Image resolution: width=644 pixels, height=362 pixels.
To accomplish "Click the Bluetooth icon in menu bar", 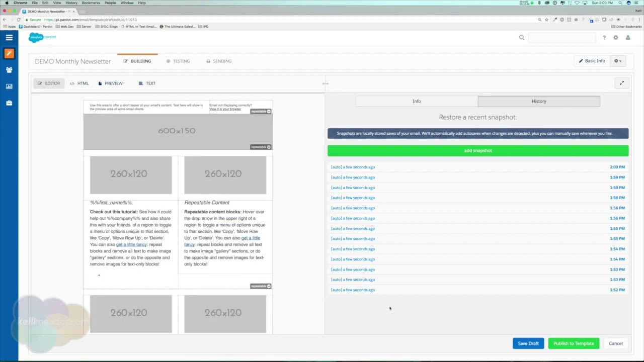I will (539, 3).
